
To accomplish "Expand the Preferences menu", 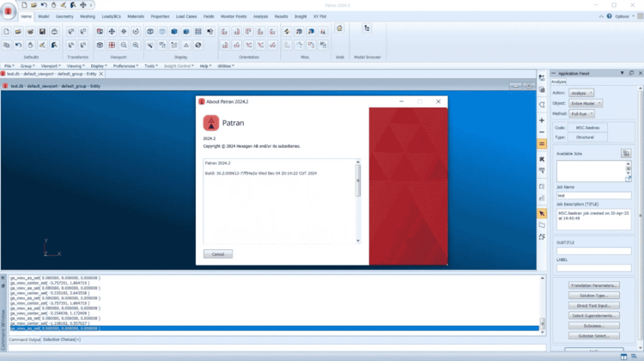I will [x=125, y=65].
